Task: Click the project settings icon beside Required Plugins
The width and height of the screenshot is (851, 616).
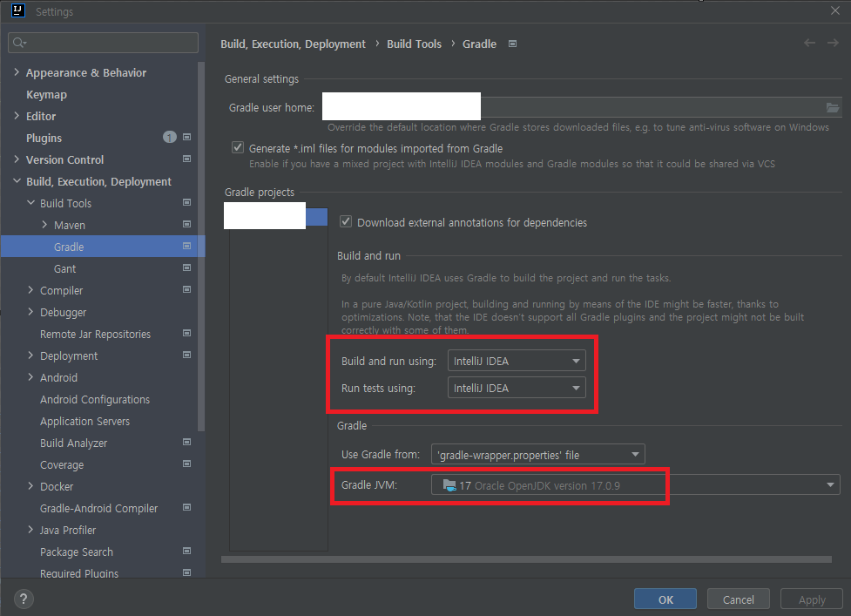Action: pos(186,572)
